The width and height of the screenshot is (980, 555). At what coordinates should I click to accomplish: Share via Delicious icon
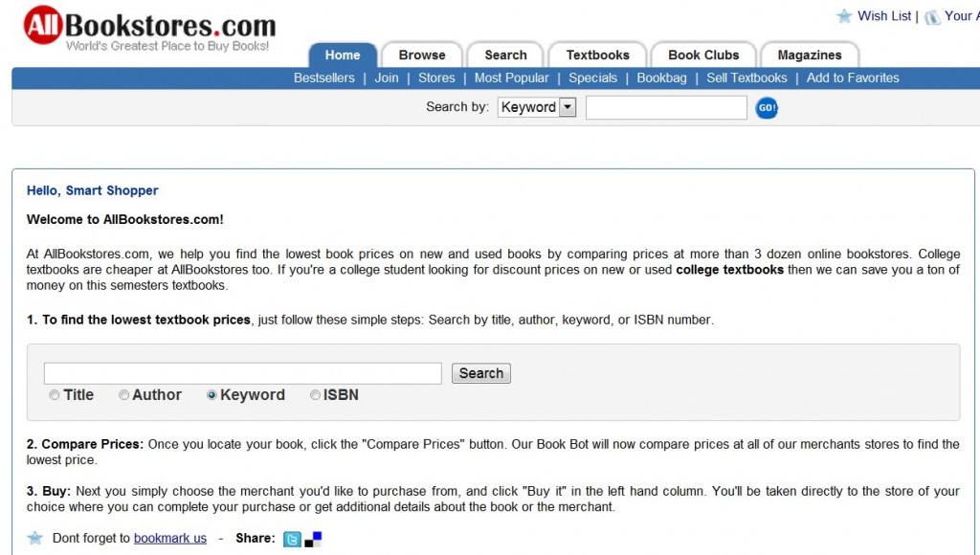point(313,539)
